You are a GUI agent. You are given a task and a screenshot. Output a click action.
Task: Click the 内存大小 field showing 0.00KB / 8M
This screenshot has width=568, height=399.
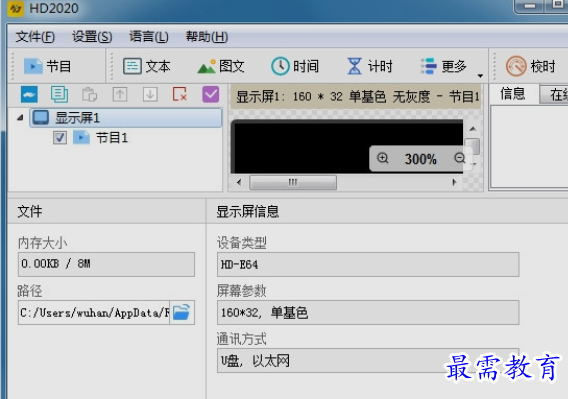[106, 264]
